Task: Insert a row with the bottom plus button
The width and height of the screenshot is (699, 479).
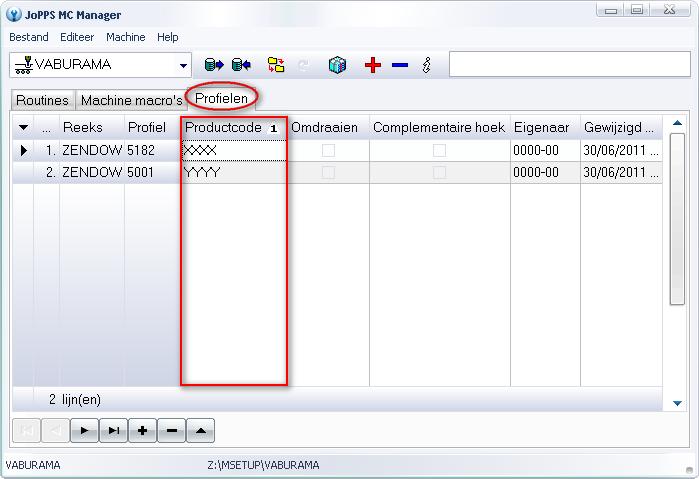Action: [x=142, y=430]
